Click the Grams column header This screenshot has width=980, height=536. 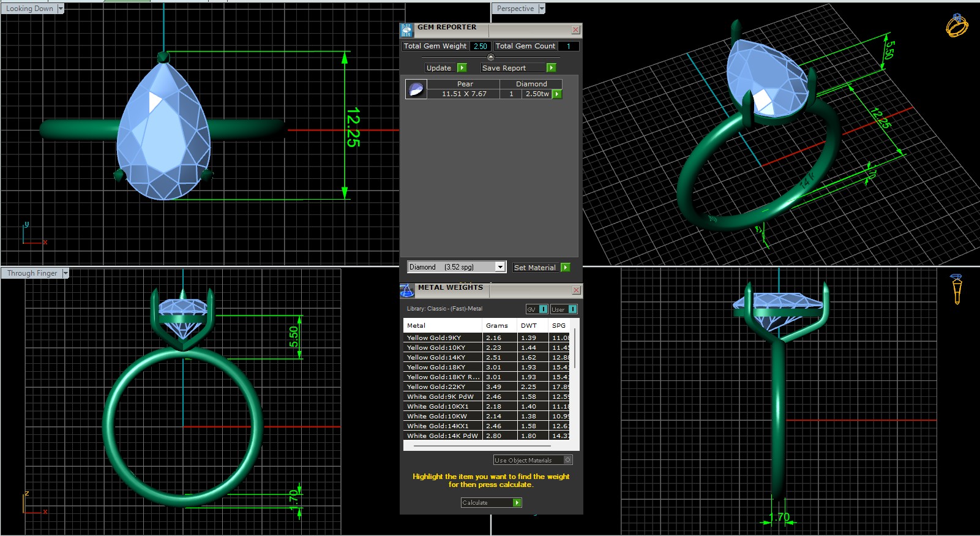point(497,326)
